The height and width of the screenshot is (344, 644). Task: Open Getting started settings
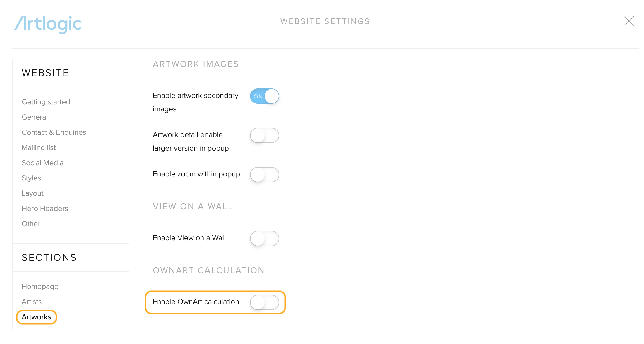point(46,102)
